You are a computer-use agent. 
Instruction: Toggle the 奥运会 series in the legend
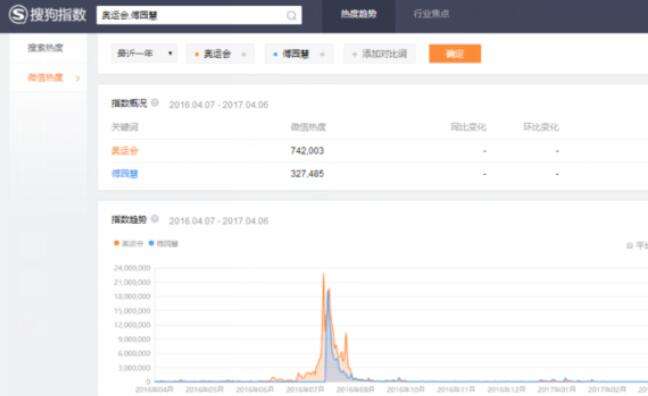[x=128, y=243]
